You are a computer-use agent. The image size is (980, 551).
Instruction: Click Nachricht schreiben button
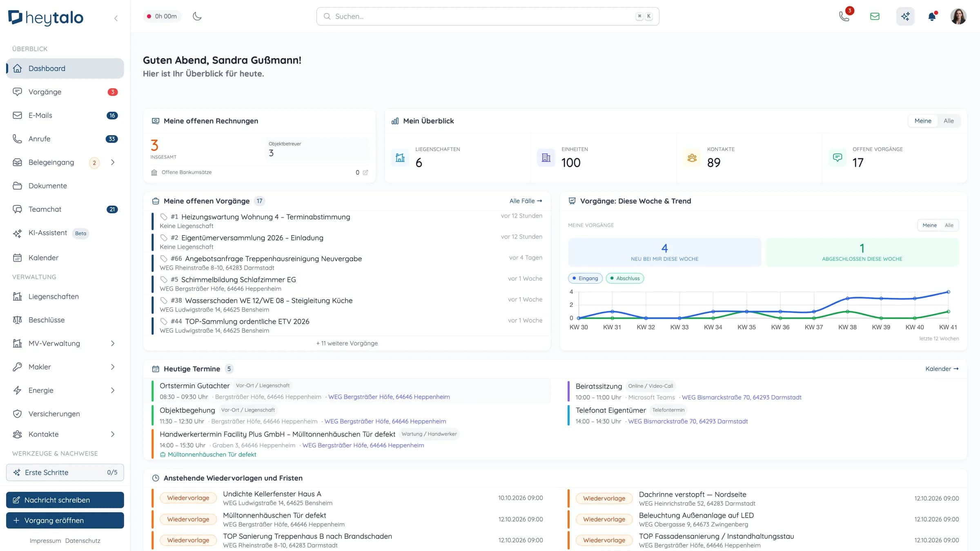click(x=65, y=500)
